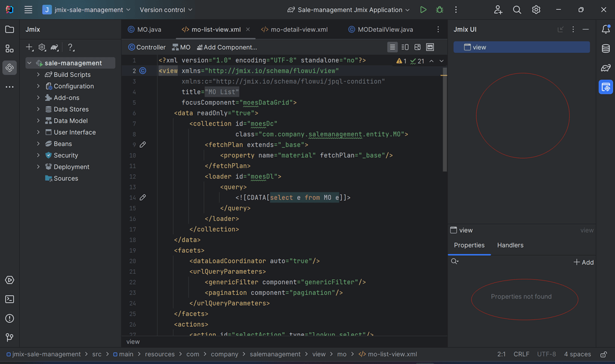Open global Search with the magnifier icon
This screenshot has height=364, width=615.
tap(517, 10)
